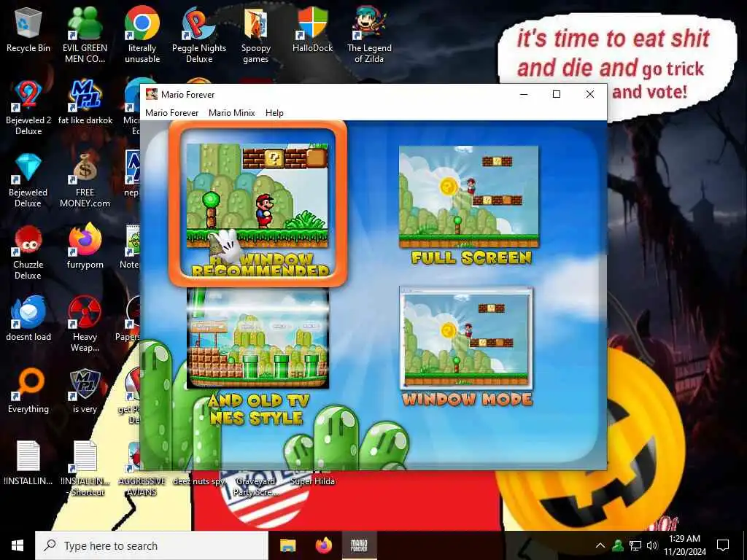Open the Help menu
The width and height of the screenshot is (747, 560).
274,113
